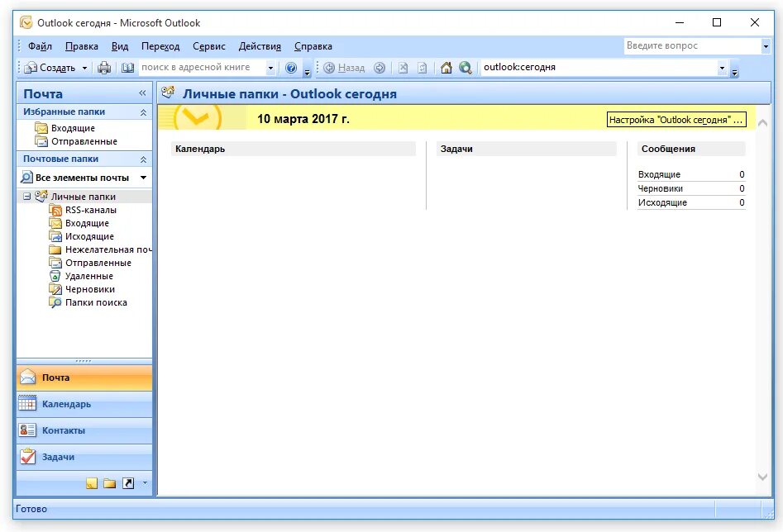Minimize the navigation pane with double chevron
The image size is (783, 532).
point(142,93)
